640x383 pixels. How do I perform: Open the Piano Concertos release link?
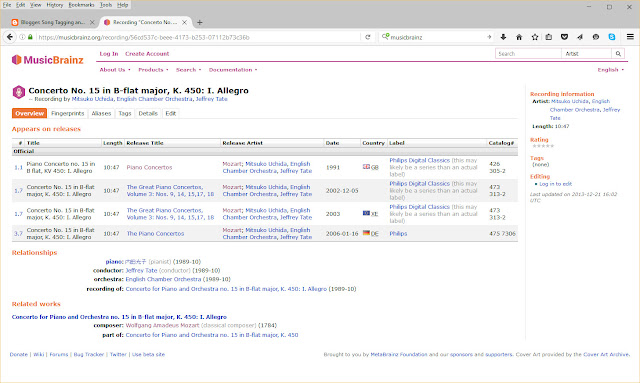149,167
